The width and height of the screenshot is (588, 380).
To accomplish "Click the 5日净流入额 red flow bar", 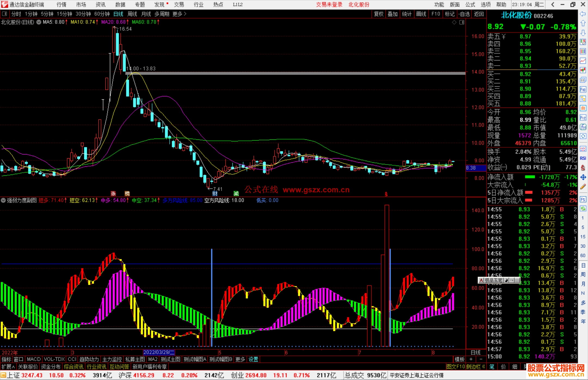I will tap(529, 193).
